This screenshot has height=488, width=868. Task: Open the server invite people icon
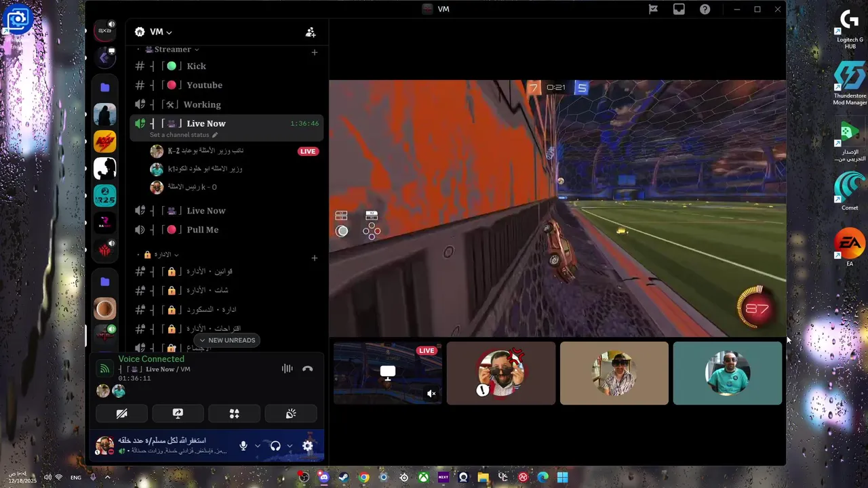tap(311, 32)
